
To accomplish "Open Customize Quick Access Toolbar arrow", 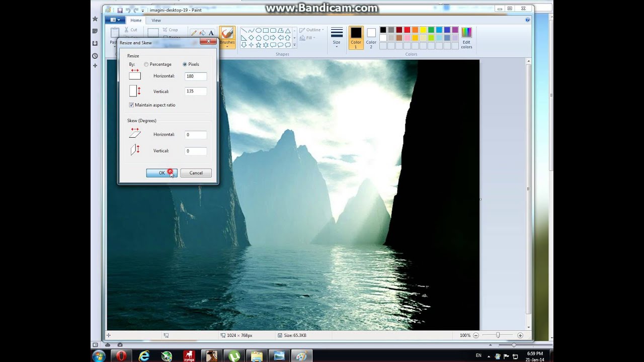I will click(143, 11).
